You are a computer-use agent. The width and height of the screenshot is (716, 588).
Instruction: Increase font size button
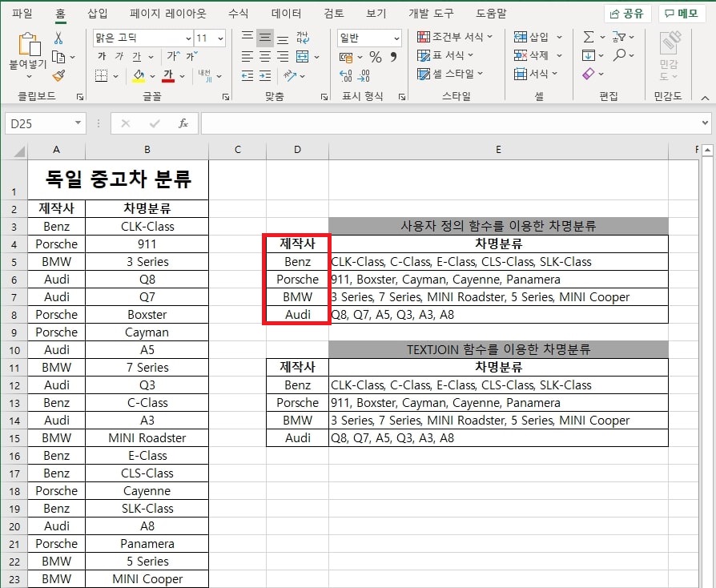pyautogui.click(x=173, y=56)
